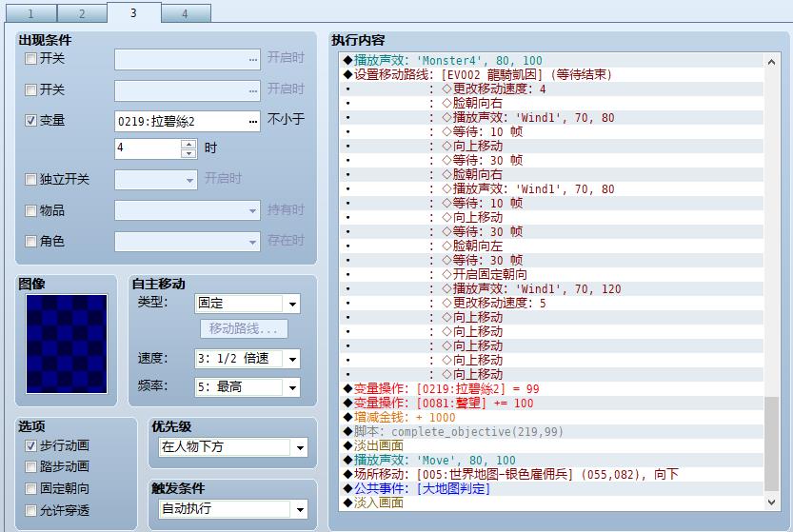Select the 淡出画面 command line
This screenshot has width=793, height=532.
pos(552,445)
